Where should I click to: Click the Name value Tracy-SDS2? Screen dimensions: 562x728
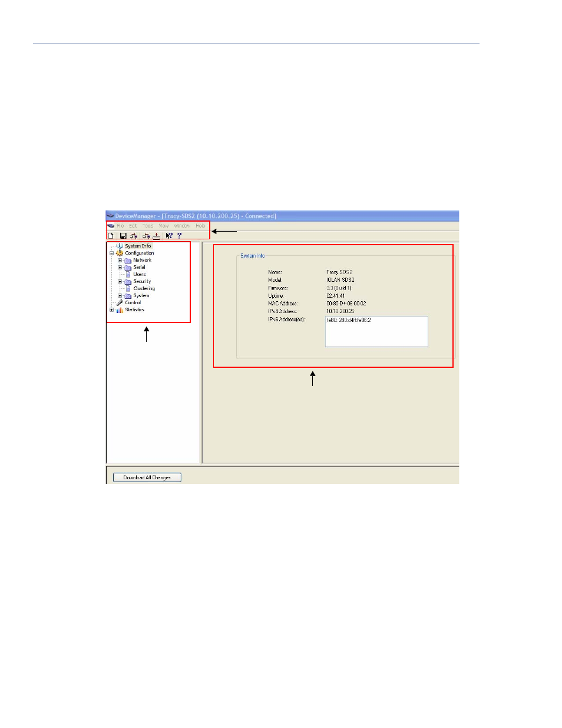(x=339, y=272)
